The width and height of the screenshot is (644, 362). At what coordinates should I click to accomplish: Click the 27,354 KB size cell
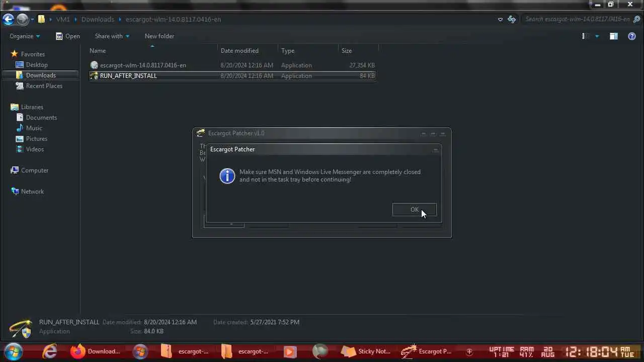click(x=362, y=65)
